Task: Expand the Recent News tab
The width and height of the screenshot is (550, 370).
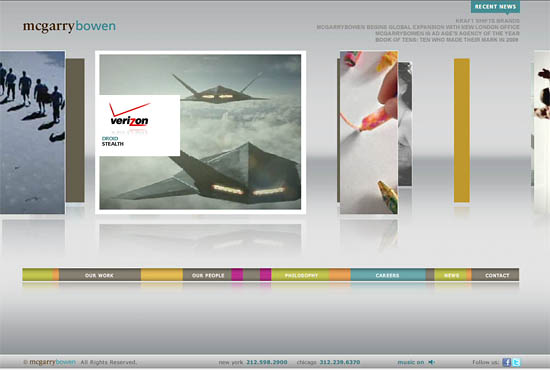Action: click(x=495, y=7)
